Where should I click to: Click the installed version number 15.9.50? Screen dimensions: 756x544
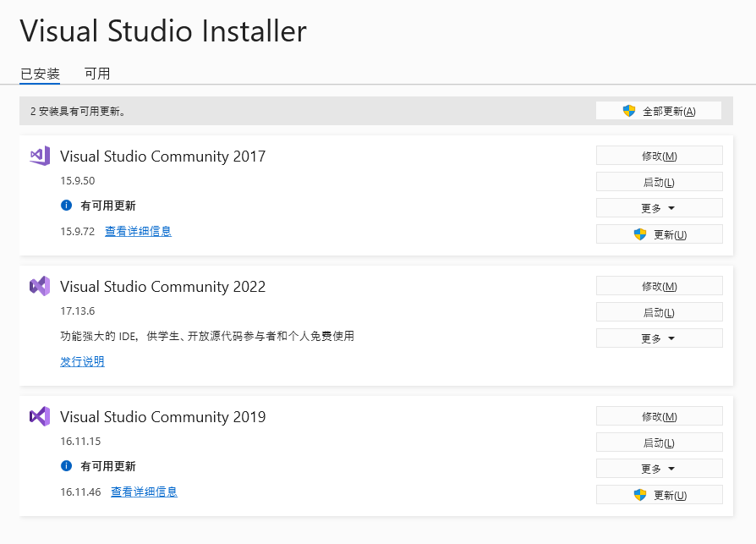pyautogui.click(x=78, y=181)
